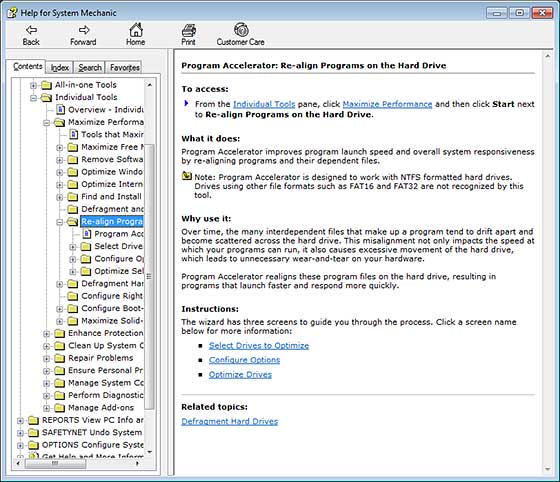
Task: Click the tree's scroll-right arrow
Action: tap(138, 463)
